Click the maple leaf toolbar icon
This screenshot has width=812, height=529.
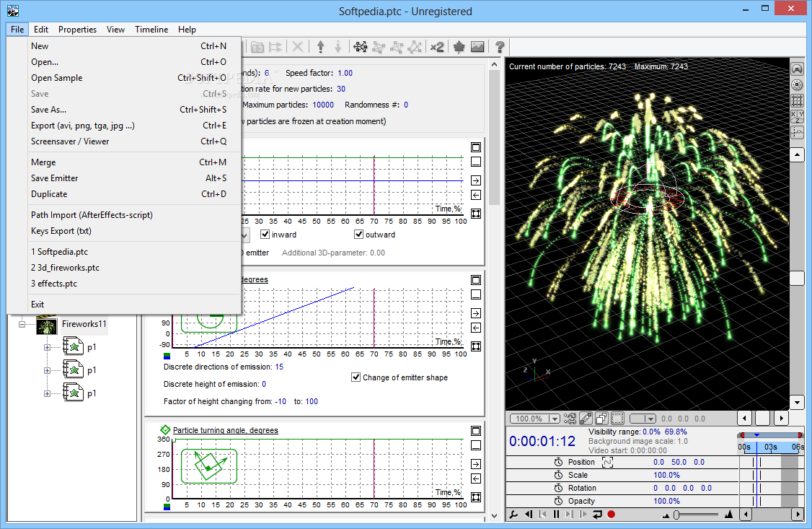click(459, 47)
